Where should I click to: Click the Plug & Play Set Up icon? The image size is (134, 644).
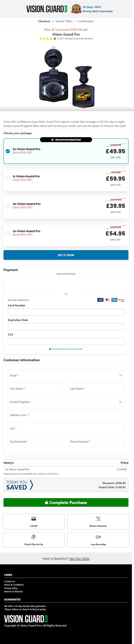point(34,537)
